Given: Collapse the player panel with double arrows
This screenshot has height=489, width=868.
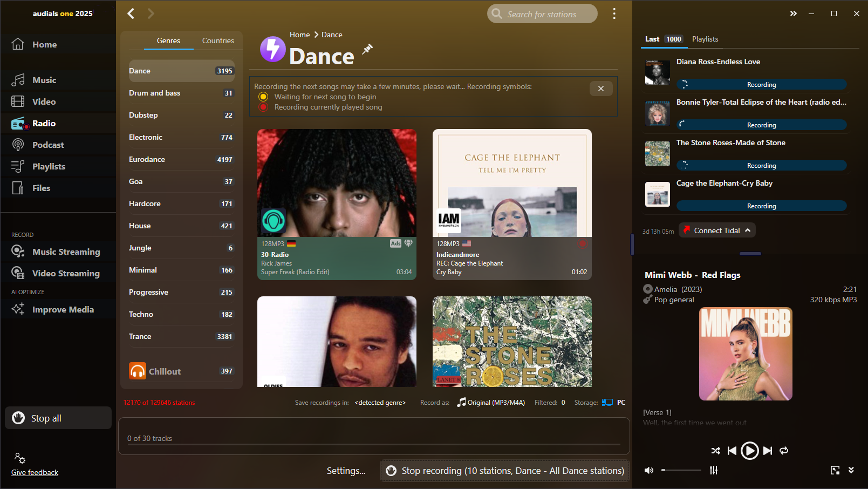Looking at the screenshot, I should [x=793, y=13].
